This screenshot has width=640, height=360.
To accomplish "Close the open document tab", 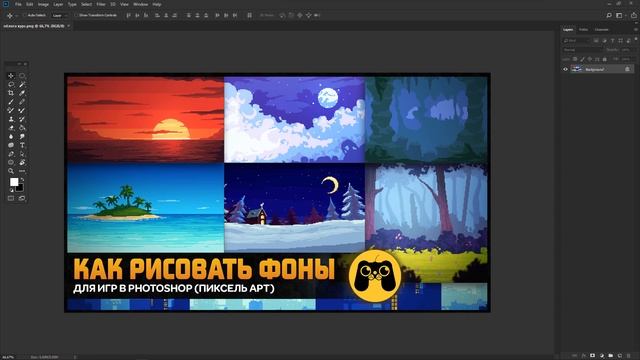I will (x=69, y=26).
